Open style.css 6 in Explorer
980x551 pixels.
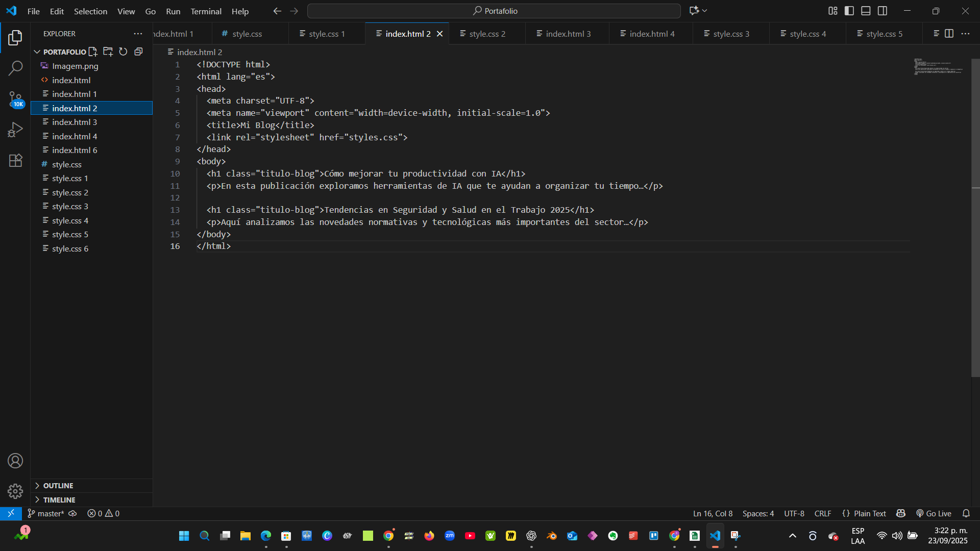click(x=92, y=248)
